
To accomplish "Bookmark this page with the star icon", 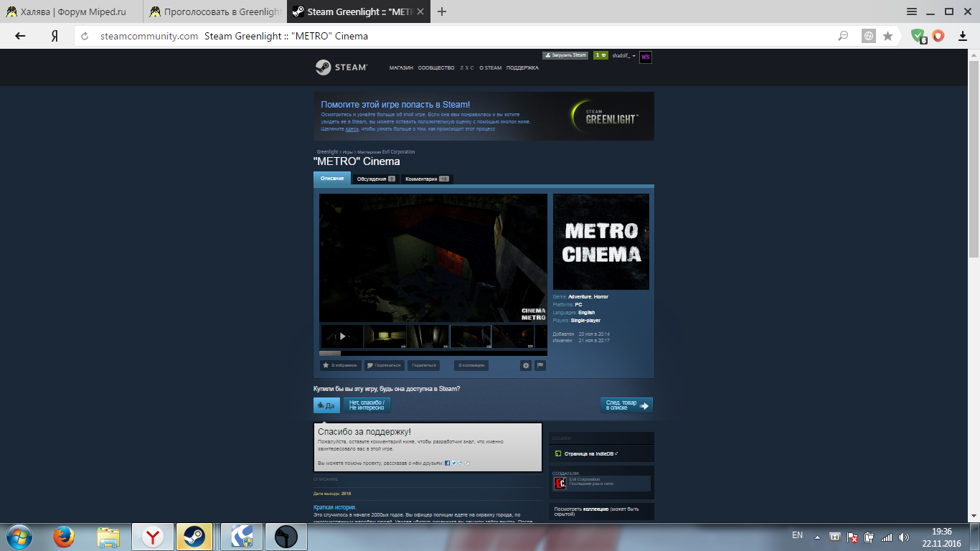I will click(x=887, y=36).
